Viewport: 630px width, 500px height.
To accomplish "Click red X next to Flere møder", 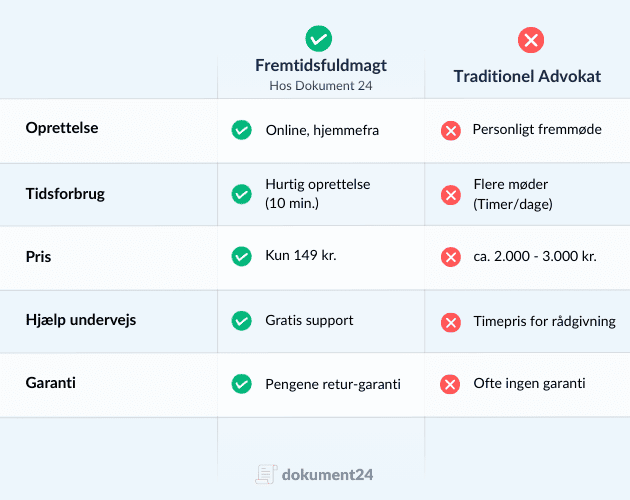I will [451, 194].
